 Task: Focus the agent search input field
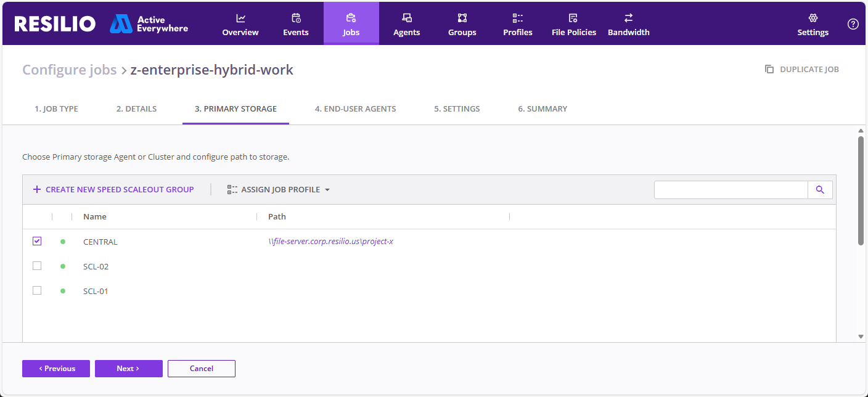(x=731, y=190)
